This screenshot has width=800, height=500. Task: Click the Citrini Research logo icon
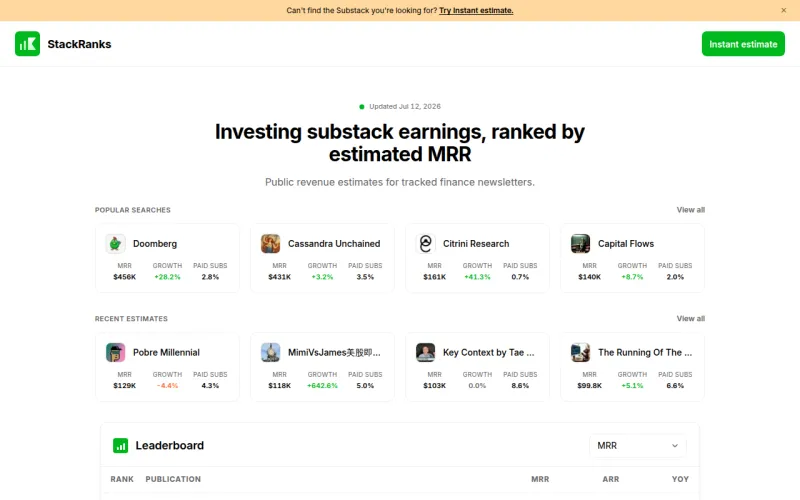[426, 243]
